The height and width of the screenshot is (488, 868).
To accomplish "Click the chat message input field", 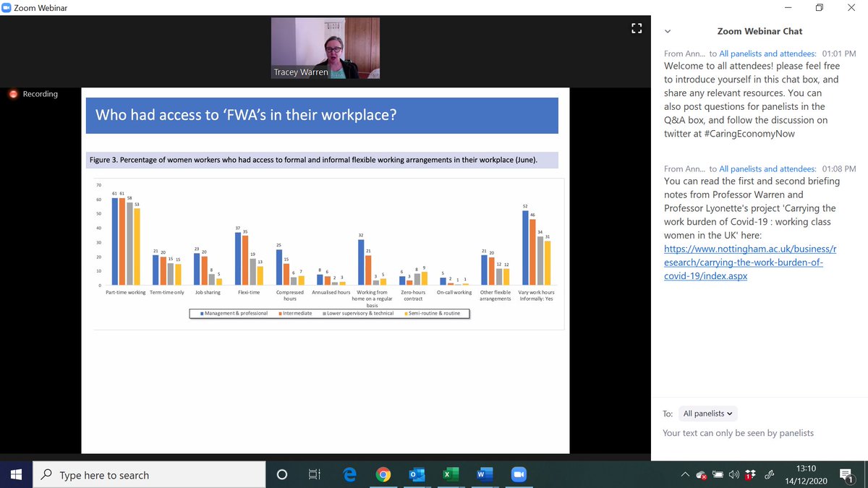I will pyautogui.click(x=759, y=432).
